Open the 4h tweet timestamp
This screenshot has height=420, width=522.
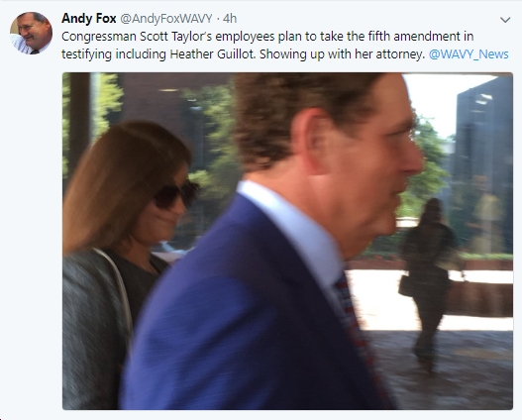click(x=230, y=19)
